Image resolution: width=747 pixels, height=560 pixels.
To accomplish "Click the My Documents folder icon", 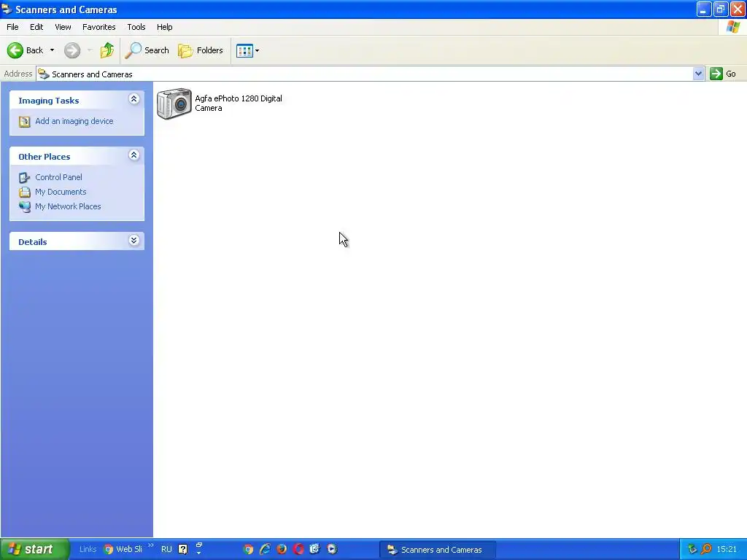I will (x=24, y=192).
